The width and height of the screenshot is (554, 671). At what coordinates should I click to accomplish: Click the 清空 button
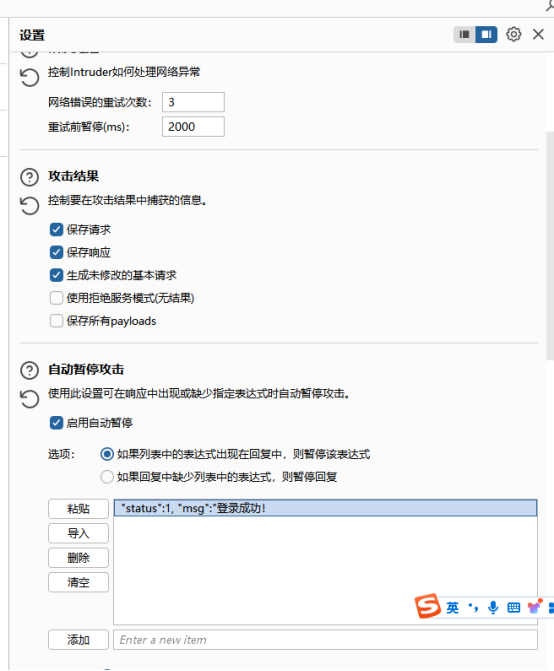(78, 582)
